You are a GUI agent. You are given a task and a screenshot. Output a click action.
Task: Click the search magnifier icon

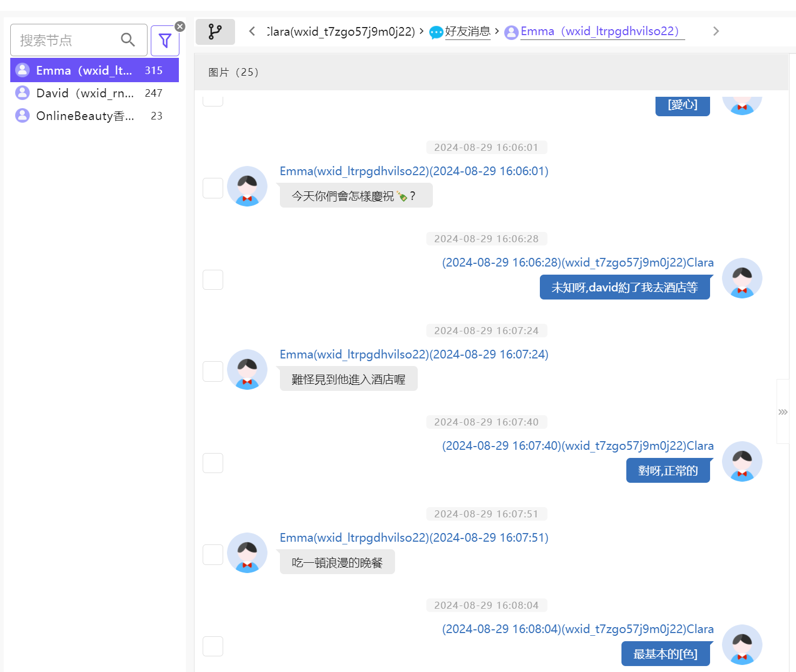[128, 40]
